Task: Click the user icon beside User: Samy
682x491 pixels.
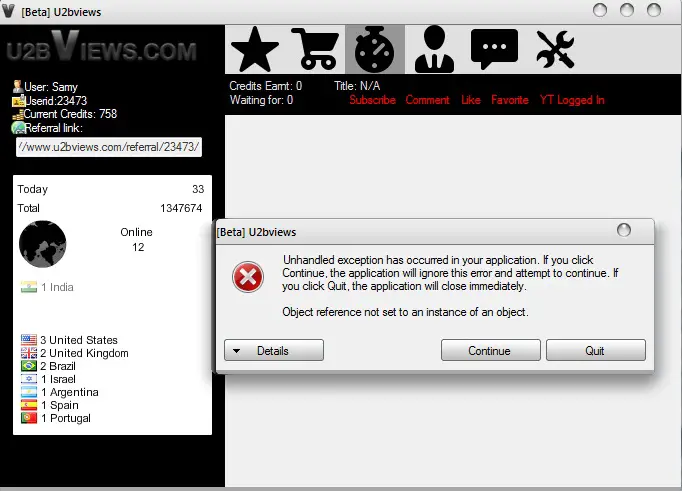Action: pyautogui.click(x=17, y=86)
